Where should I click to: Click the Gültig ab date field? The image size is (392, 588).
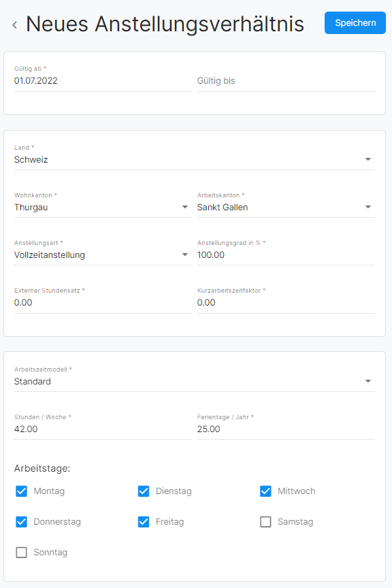[103, 80]
